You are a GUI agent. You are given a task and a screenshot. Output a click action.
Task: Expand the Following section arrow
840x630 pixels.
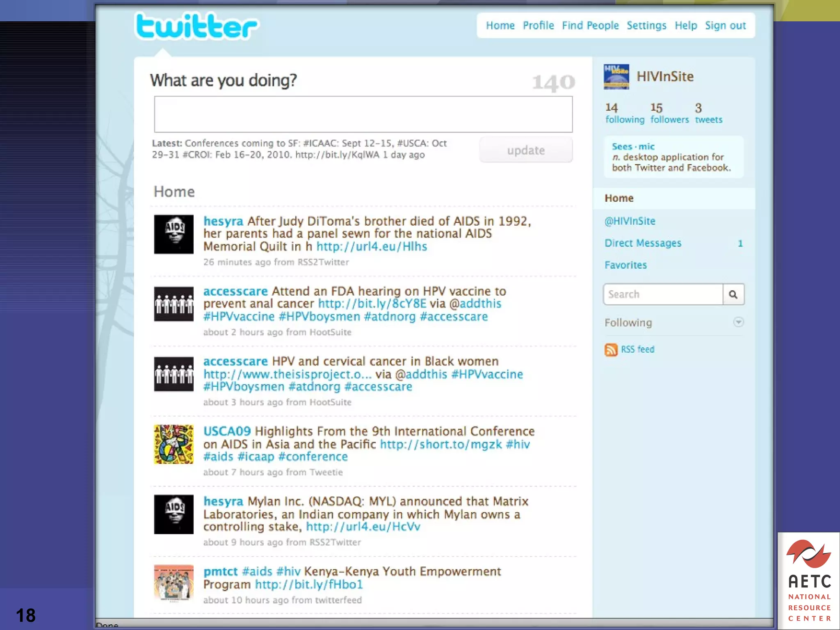click(x=738, y=322)
